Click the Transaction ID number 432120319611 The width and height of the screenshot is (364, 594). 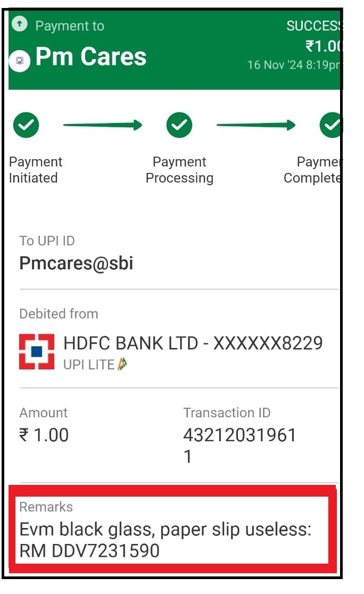tap(239, 445)
